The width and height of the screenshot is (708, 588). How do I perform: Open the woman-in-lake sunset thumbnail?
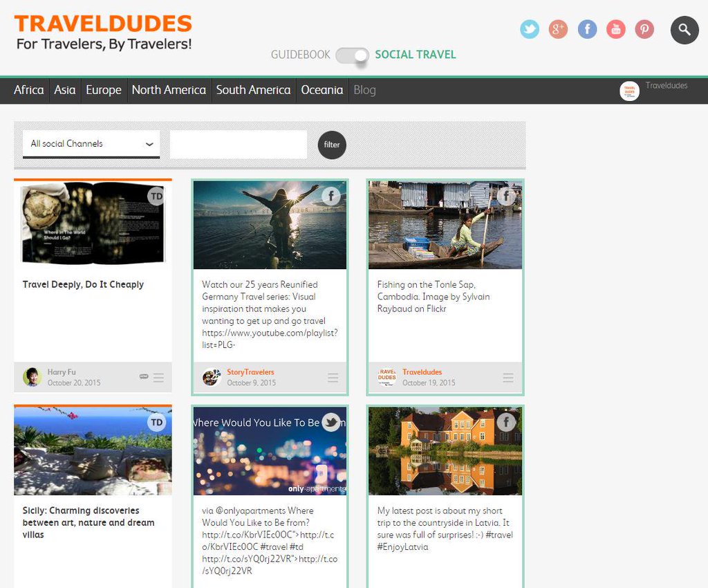[x=270, y=225]
